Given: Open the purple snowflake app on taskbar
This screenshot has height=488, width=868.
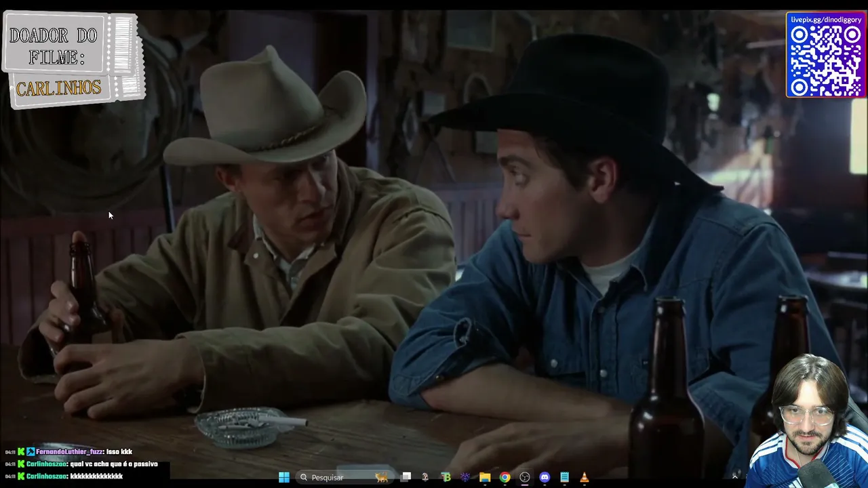Looking at the screenshot, I should (465, 477).
